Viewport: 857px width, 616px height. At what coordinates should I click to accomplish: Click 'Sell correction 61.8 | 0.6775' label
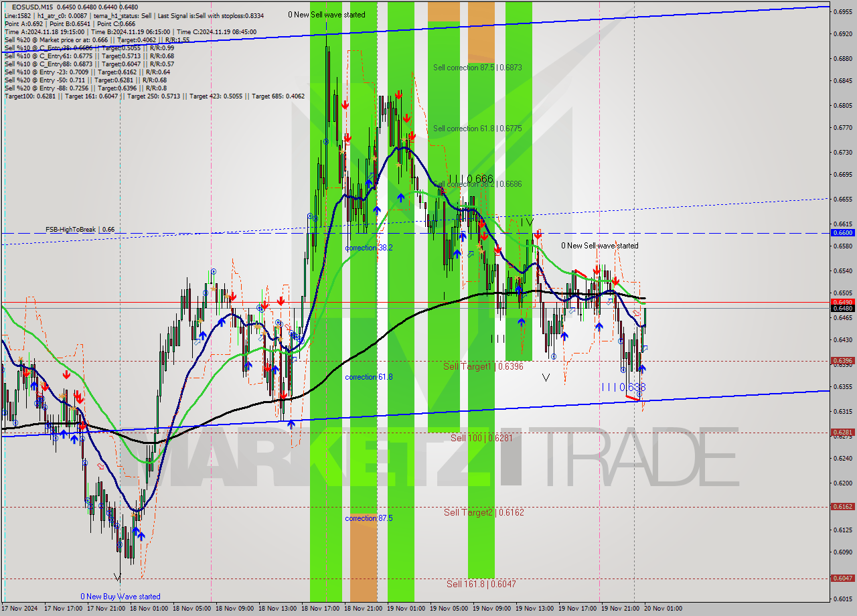pos(477,129)
